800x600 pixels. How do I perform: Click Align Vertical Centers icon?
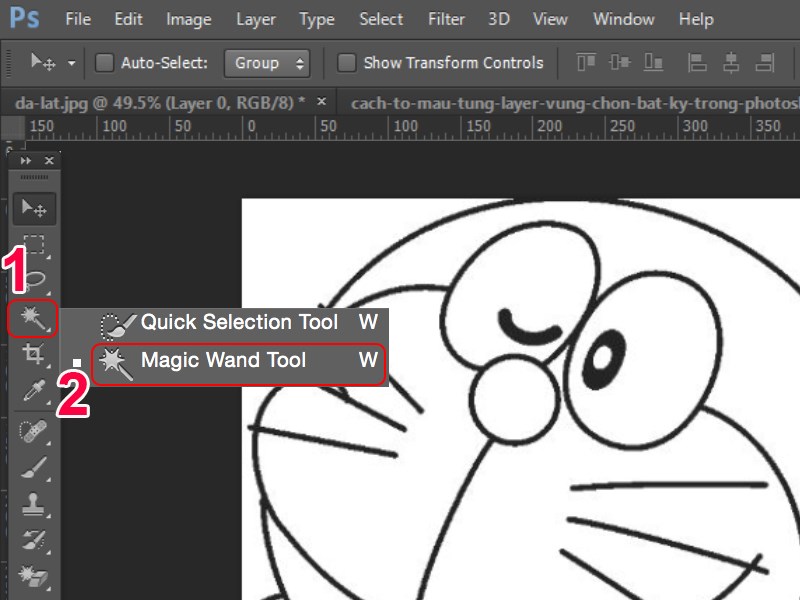click(619, 63)
